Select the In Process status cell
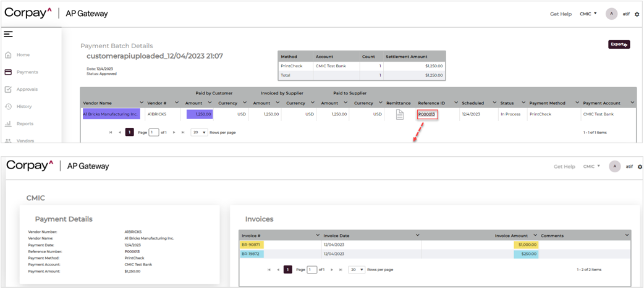 pyautogui.click(x=511, y=114)
